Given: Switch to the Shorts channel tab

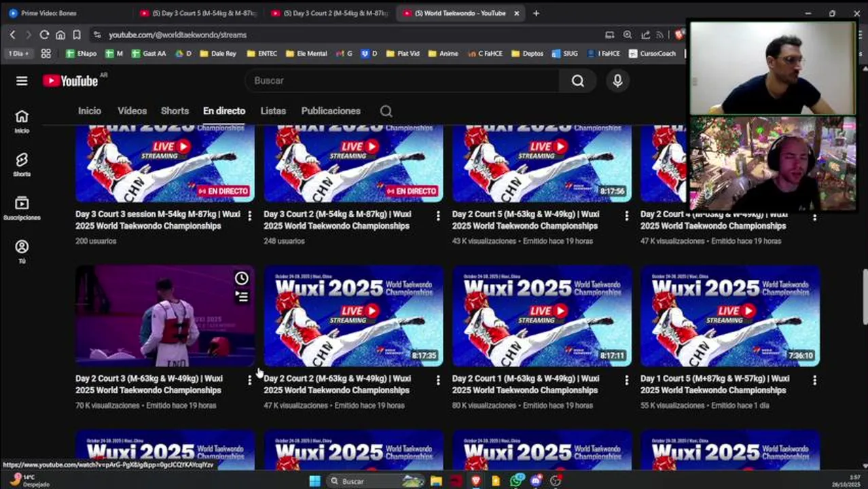Looking at the screenshot, I should point(175,111).
